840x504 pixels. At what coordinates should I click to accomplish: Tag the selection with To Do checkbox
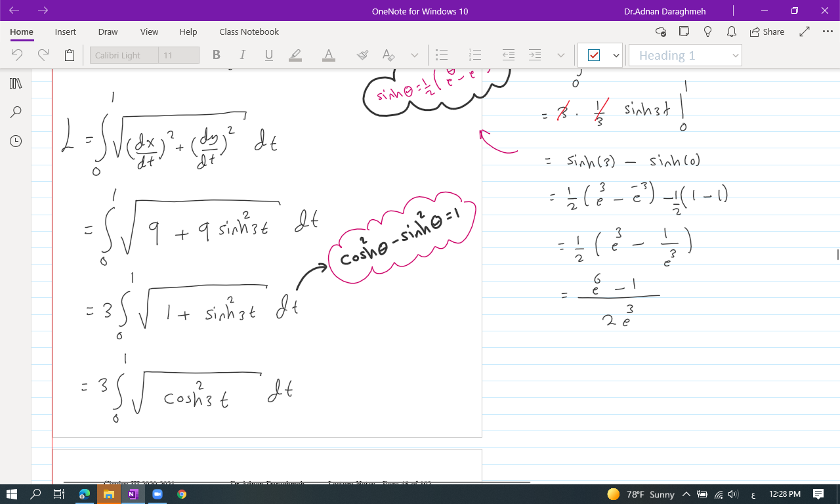pyautogui.click(x=594, y=56)
